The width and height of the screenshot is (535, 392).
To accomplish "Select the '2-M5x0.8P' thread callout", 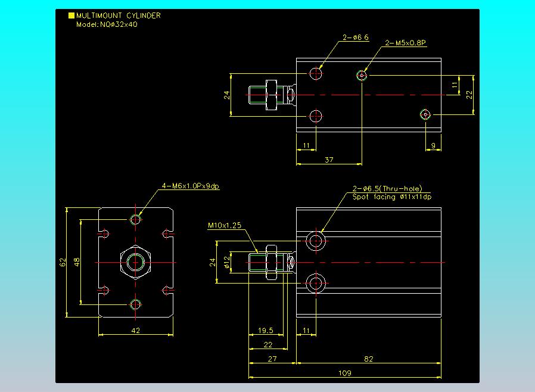I will pyautogui.click(x=405, y=43).
